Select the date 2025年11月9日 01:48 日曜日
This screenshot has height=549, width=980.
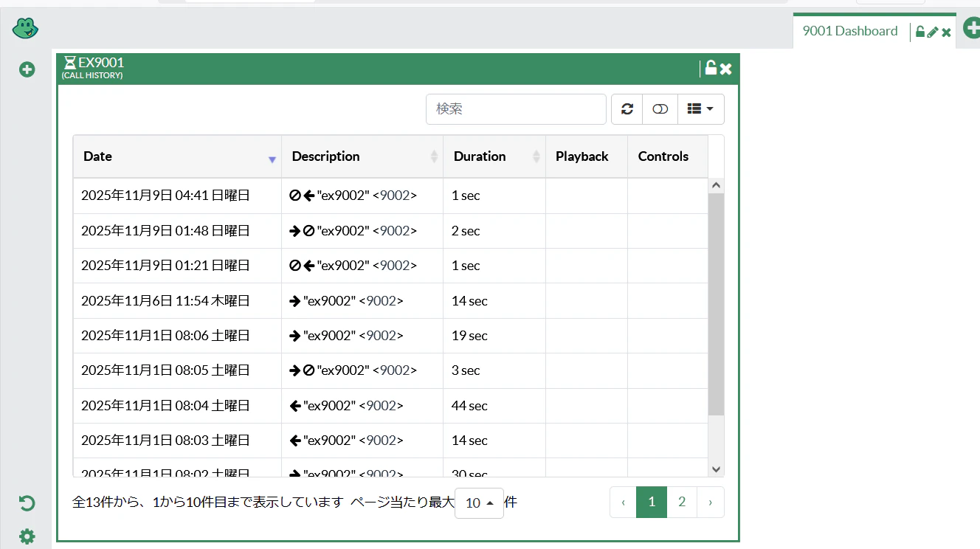pos(165,231)
